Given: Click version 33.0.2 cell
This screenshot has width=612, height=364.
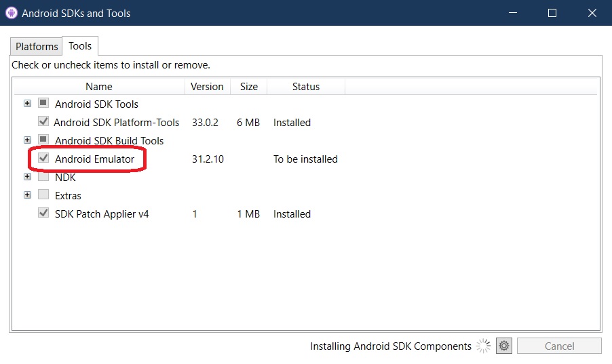Looking at the screenshot, I should click(205, 123).
